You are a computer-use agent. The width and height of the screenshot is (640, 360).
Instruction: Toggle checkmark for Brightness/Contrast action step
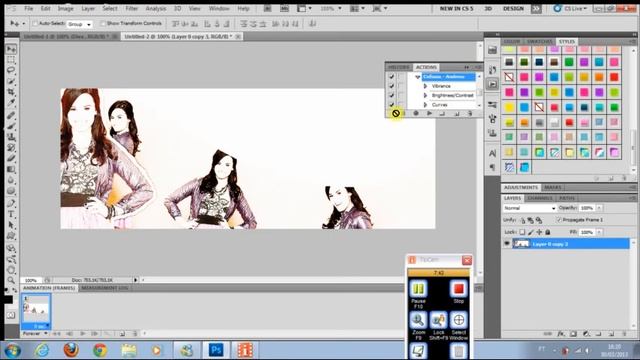pyautogui.click(x=391, y=96)
